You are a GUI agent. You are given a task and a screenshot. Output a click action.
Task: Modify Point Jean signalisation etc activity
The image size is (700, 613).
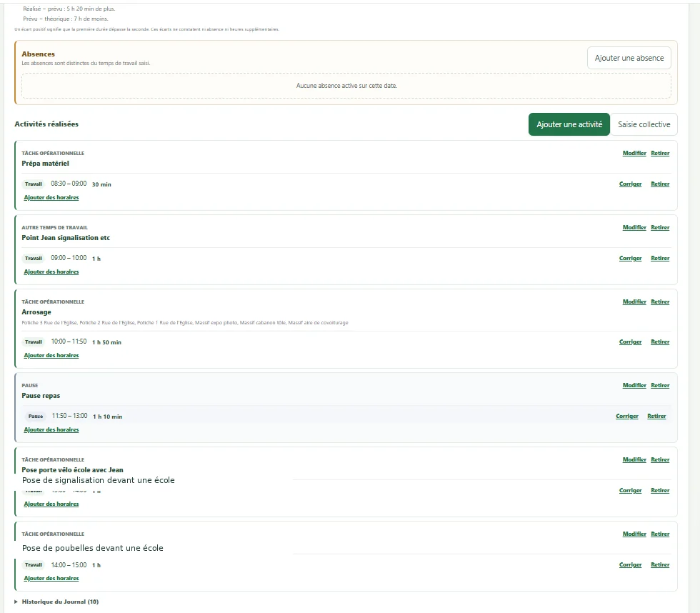coord(634,227)
